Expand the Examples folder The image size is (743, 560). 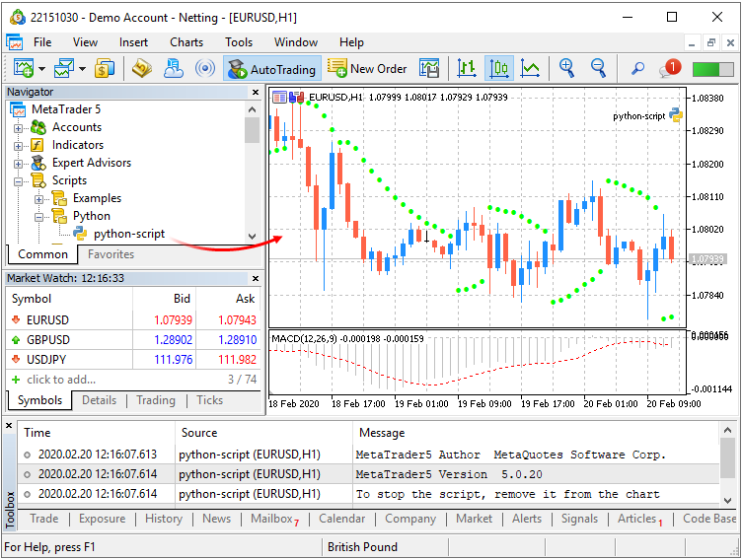pyautogui.click(x=38, y=199)
